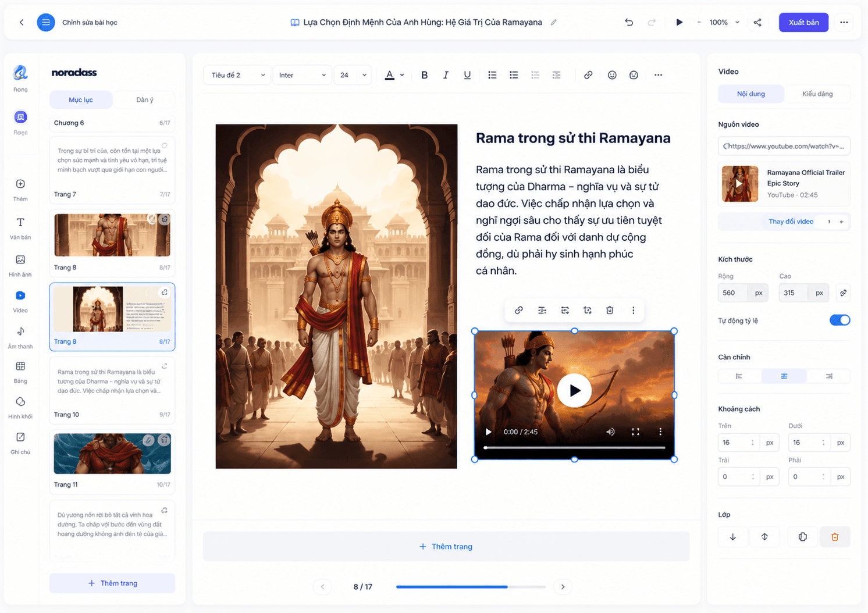Switch to the Dàn ý tab
This screenshot has width=868, height=613.
tap(145, 99)
